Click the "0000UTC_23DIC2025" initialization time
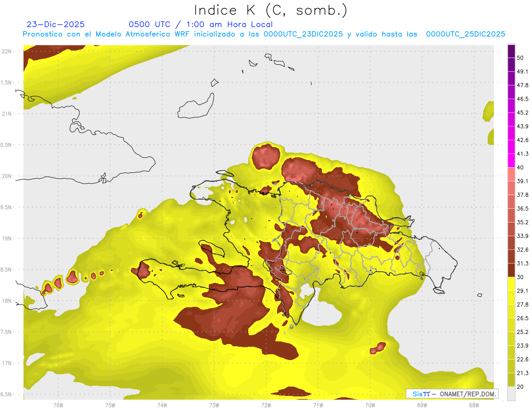Viewport: 532px width, 411px height. (x=303, y=34)
